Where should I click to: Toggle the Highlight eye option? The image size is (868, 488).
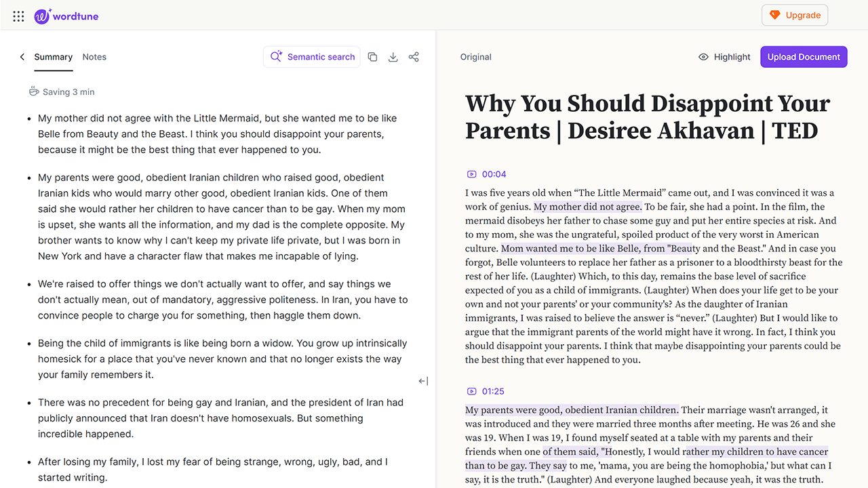[724, 57]
